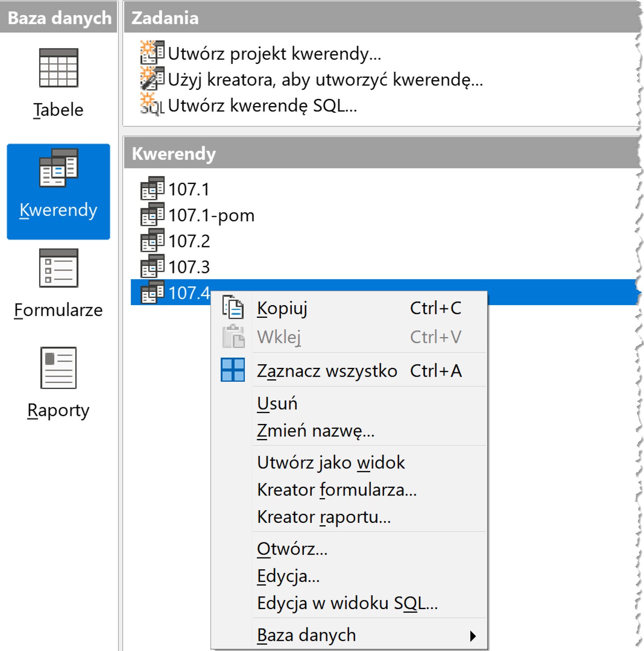
Task: Select query 107.1-pom in the list
Action: [x=211, y=215]
